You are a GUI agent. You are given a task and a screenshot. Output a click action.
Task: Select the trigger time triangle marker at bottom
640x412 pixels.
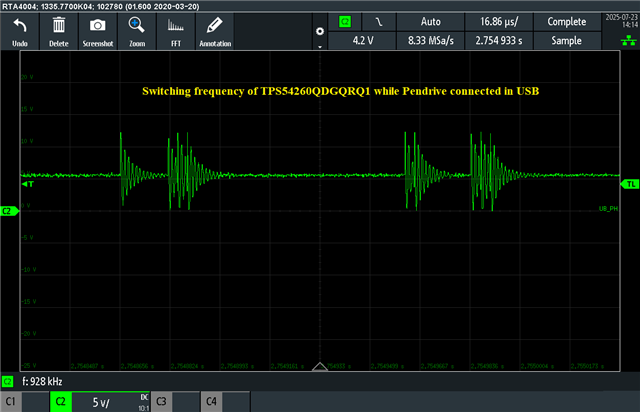[320, 366]
